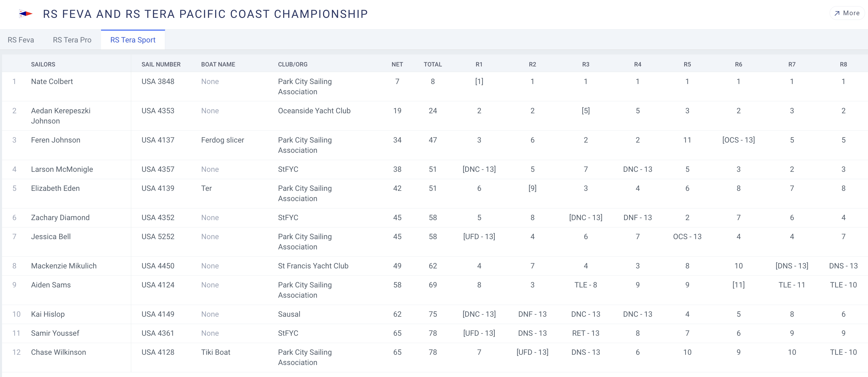
Task: Click the CLUB/ORG column header
Action: point(293,64)
